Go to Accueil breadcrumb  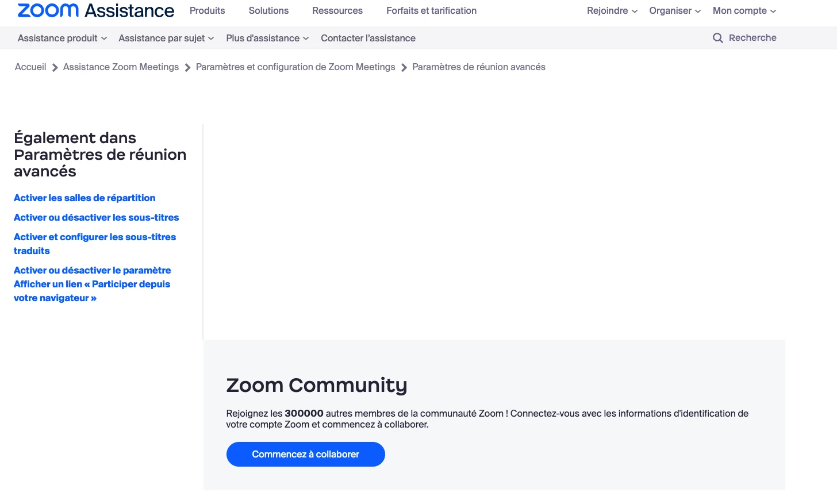pyautogui.click(x=30, y=67)
